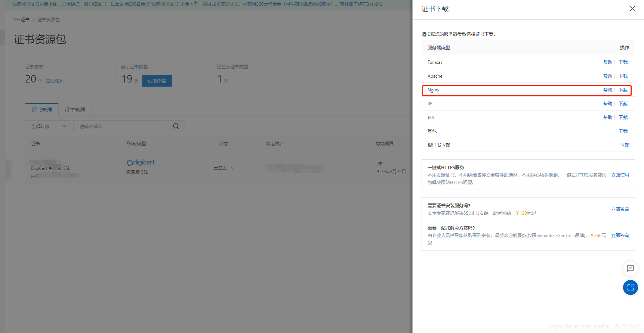Screen dimensions: 644x333
Task: Click the 证书总数 value 20
Action: pos(31,79)
